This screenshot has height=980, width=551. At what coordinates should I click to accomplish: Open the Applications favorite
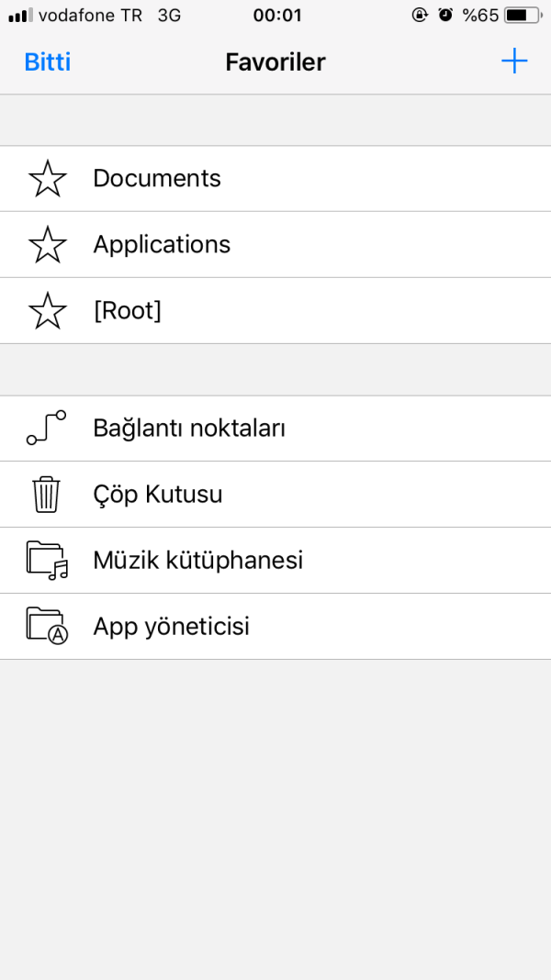162,245
